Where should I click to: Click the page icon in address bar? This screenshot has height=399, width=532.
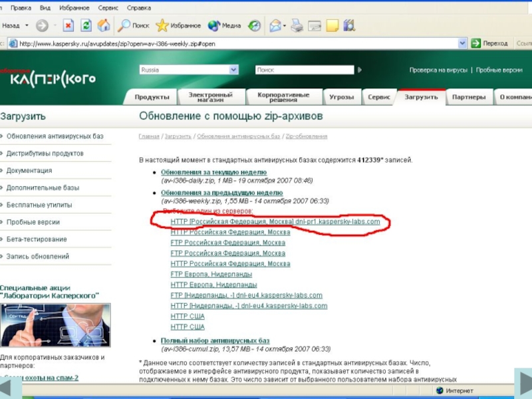(x=13, y=43)
